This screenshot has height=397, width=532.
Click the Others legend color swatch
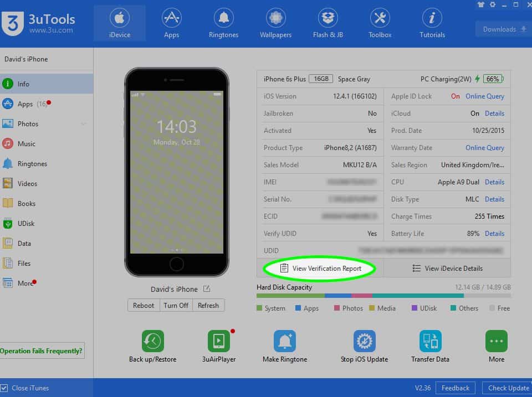click(x=453, y=308)
